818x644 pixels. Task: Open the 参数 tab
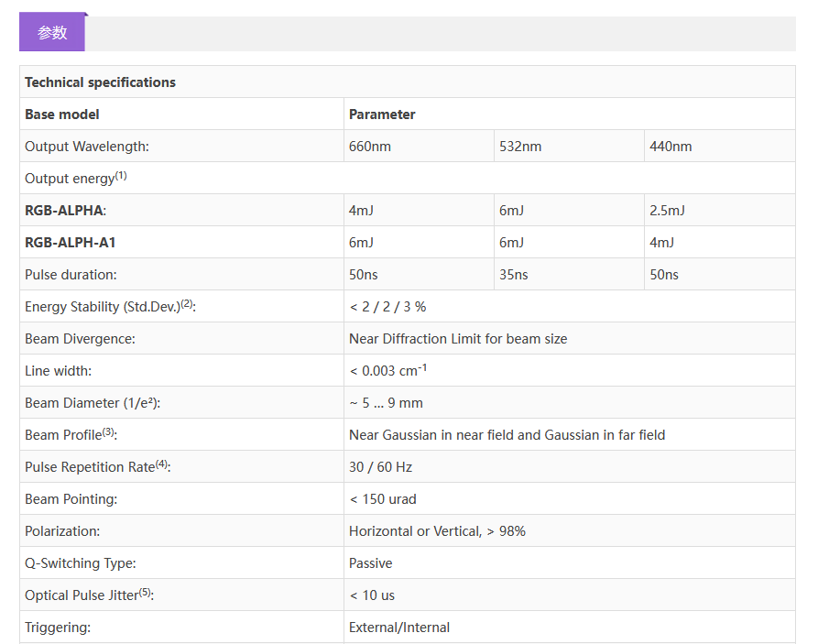[52, 33]
